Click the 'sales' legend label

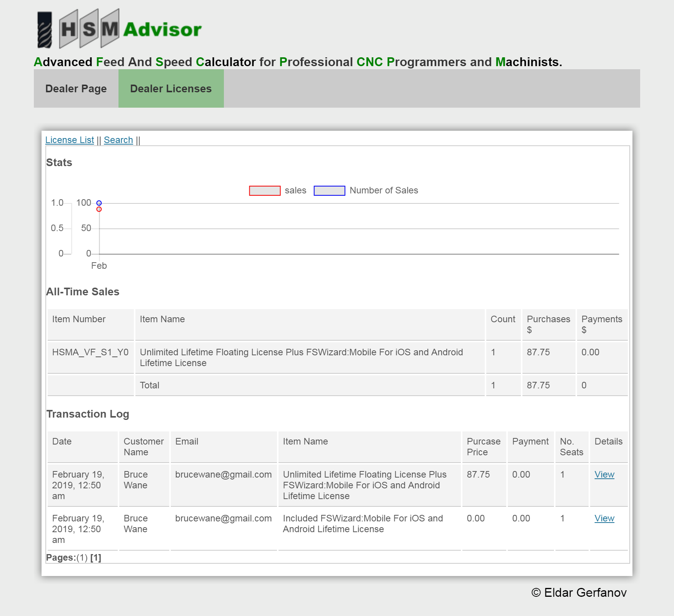(x=295, y=191)
